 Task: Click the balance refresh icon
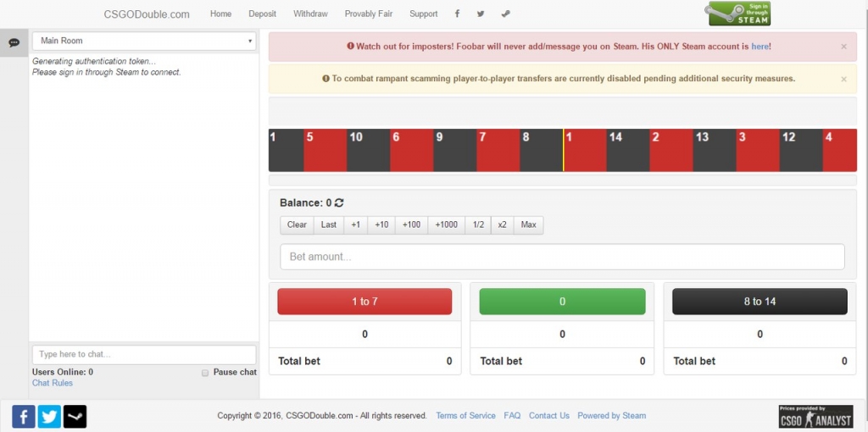[339, 203]
